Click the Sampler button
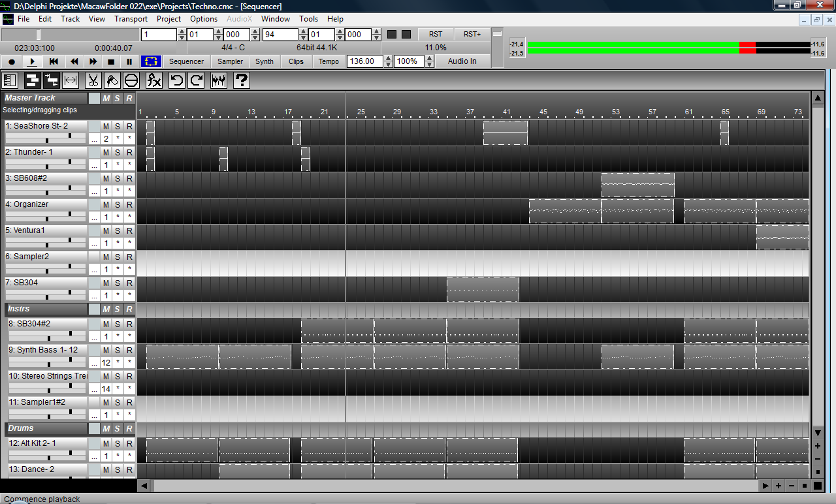 (230, 61)
